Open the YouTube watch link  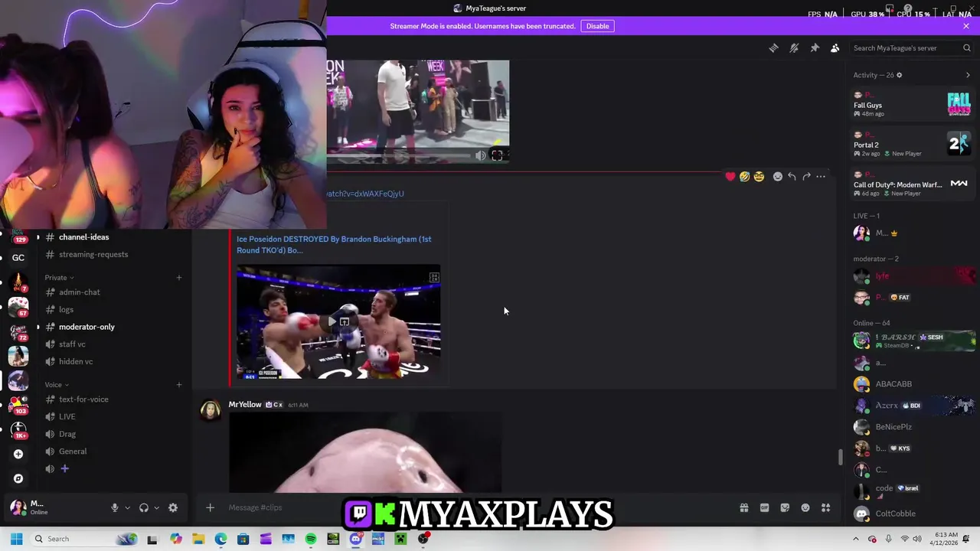(365, 194)
